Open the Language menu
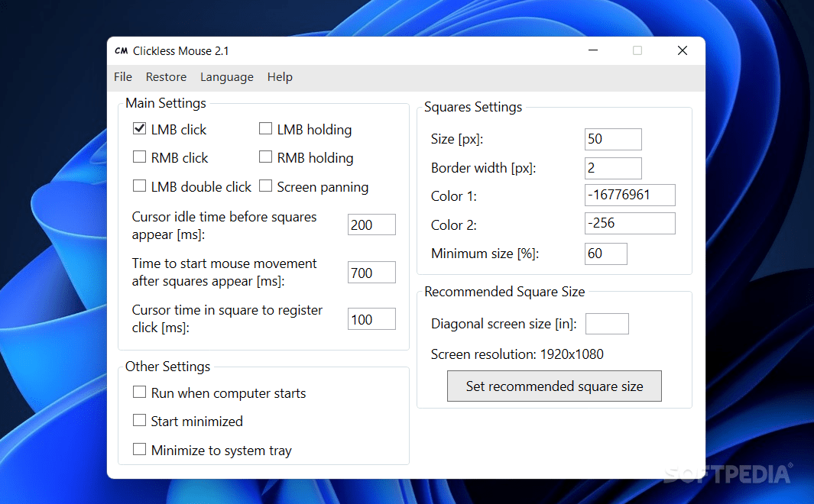814x504 pixels. [x=227, y=76]
